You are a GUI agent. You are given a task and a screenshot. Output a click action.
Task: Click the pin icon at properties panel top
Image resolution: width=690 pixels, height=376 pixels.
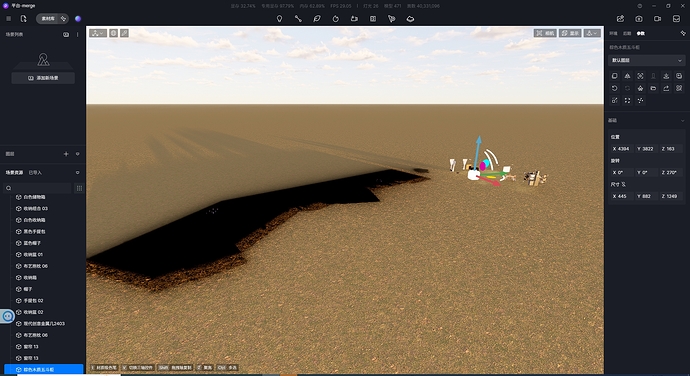[x=683, y=33]
